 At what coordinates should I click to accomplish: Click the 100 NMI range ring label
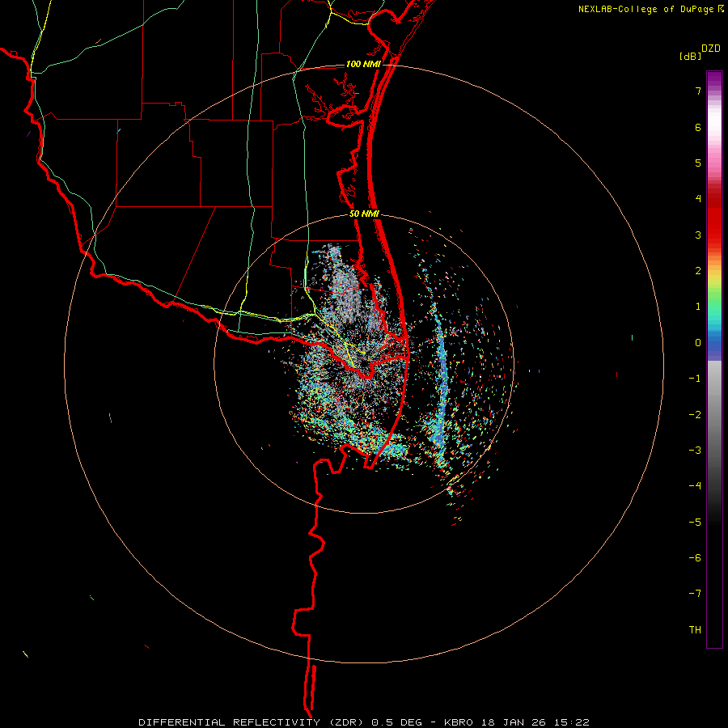pyautogui.click(x=363, y=64)
